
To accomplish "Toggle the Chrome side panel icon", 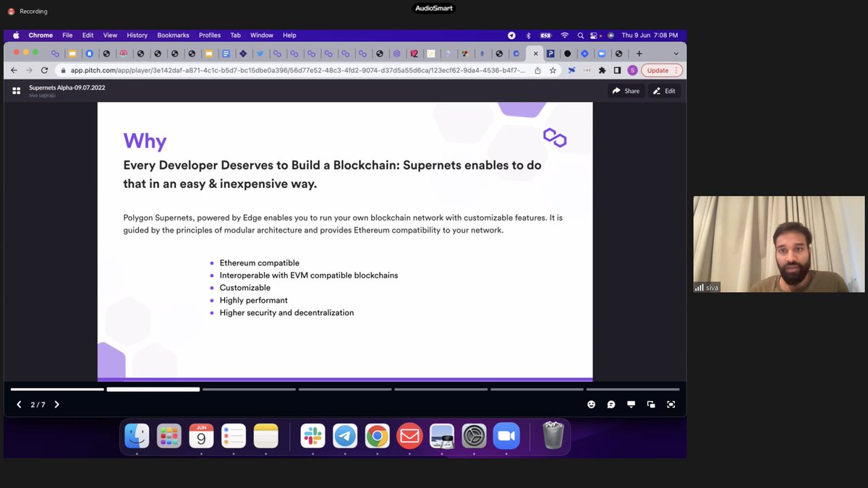I will pos(617,70).
